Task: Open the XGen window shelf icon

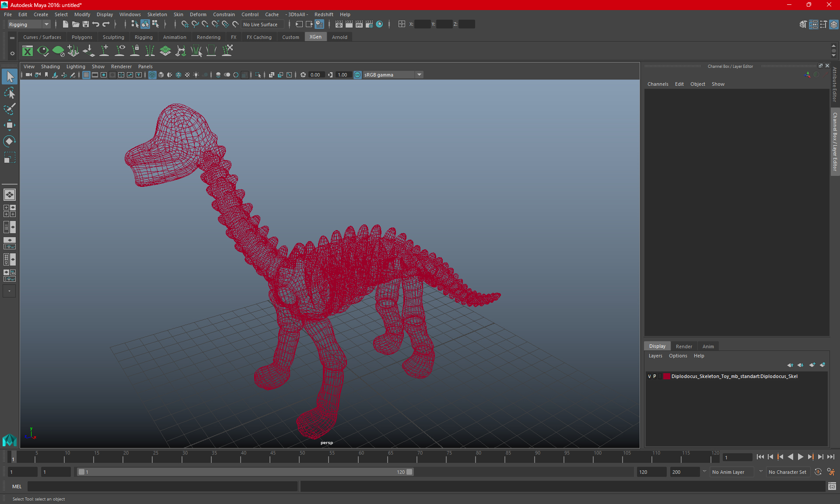Action: click(28, 51)
